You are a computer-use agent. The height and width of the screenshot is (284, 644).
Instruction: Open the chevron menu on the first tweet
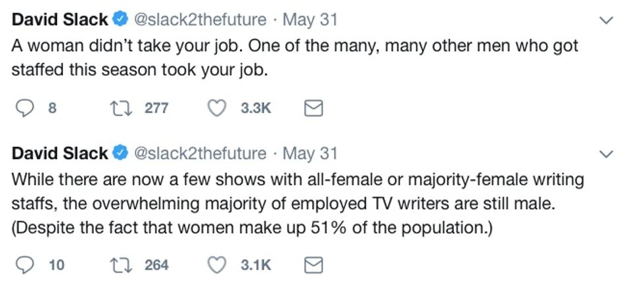[608, 21]
